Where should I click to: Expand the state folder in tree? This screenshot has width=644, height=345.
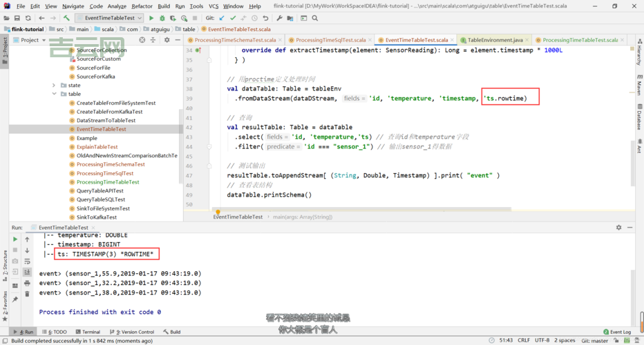coord(54,86)
